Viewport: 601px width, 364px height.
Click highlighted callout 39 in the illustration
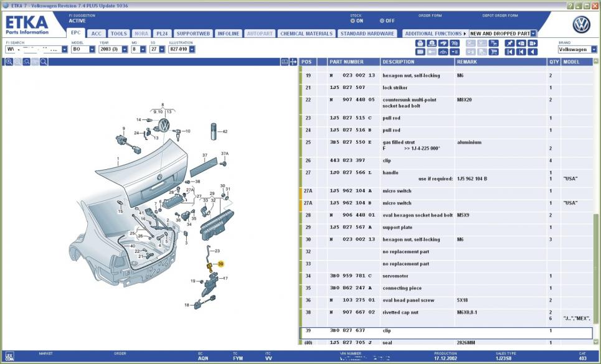[x=220, y=264]
